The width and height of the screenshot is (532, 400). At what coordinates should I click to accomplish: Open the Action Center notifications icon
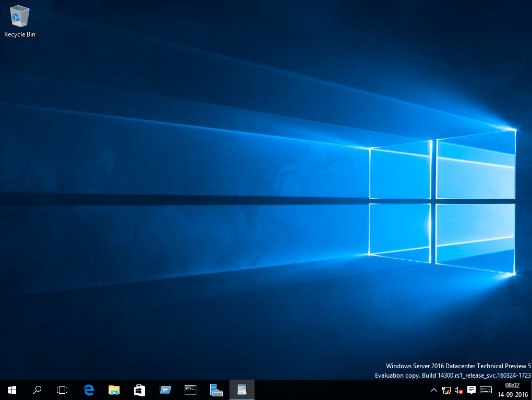(471, 390)
